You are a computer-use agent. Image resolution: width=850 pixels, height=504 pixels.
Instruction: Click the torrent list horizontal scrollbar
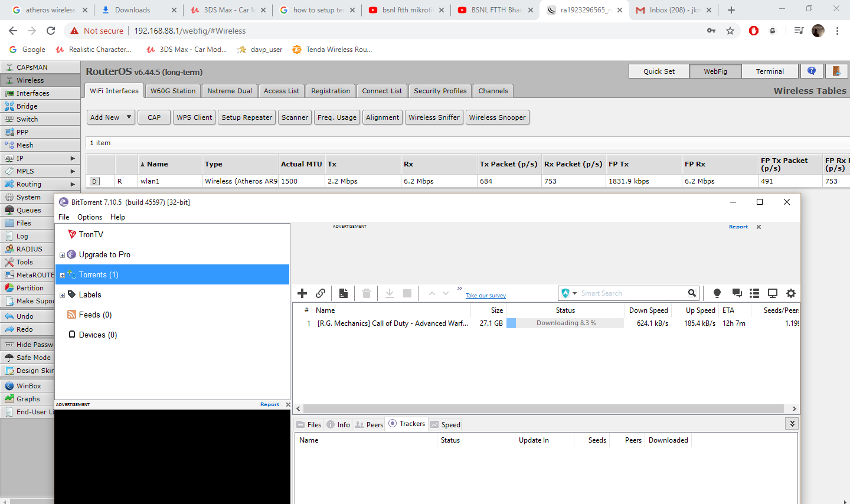(544, 408)
